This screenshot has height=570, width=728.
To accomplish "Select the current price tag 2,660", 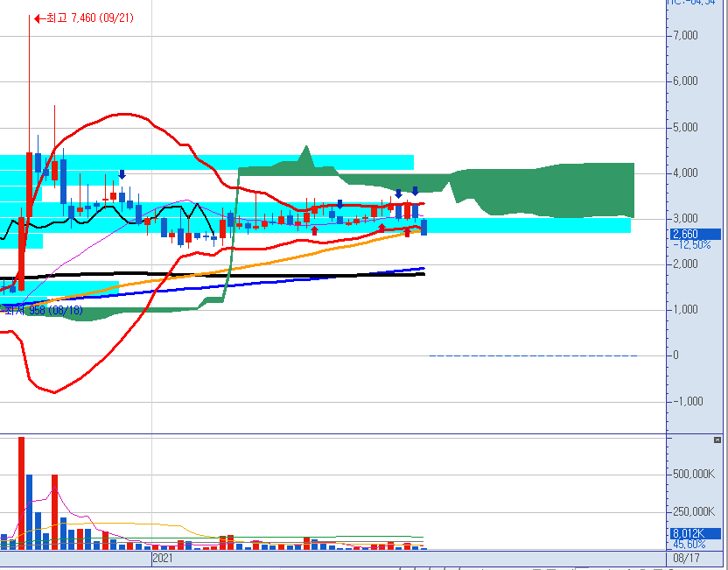I will click(696, 234).
